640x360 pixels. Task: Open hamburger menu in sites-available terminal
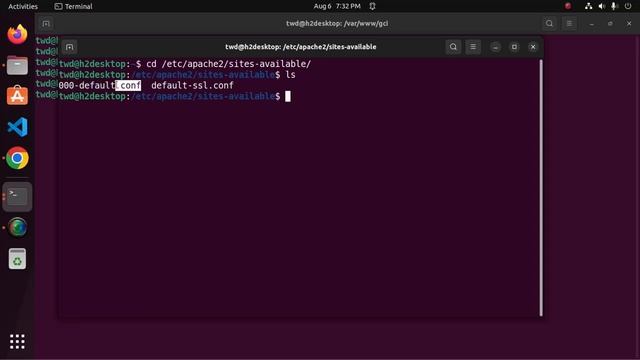(x=473, y=47)
